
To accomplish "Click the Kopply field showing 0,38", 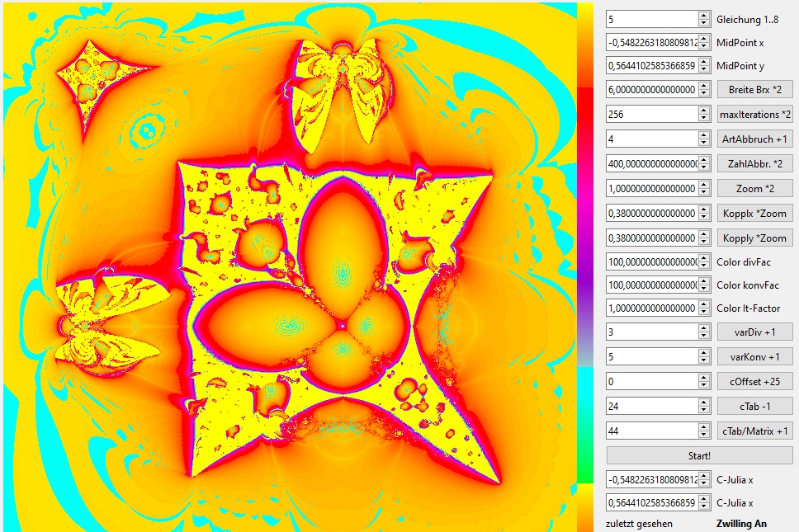I will click(x=652, y=238).
